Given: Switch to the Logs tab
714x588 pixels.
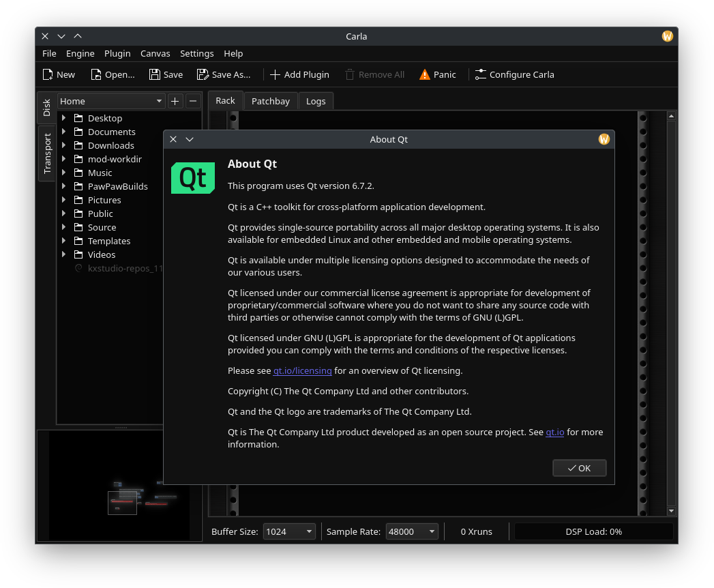Looking at the screenshot, I should (x=316, y=101).
